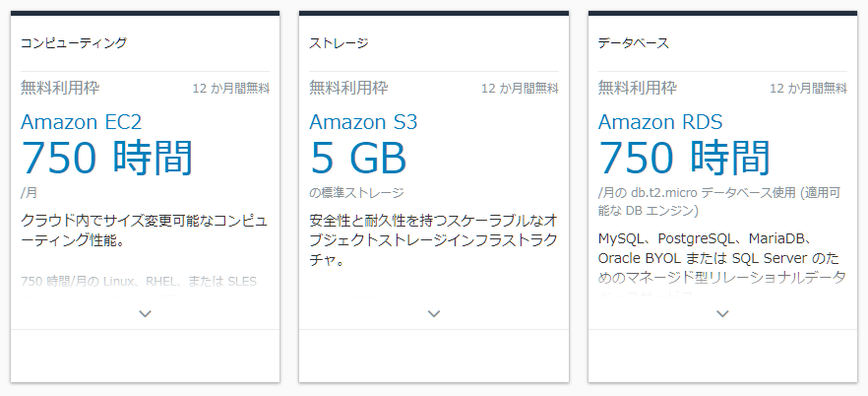The image size is (868, 396).
Task: Click the 5 GB text on S3 card
Action: (358, 158)
